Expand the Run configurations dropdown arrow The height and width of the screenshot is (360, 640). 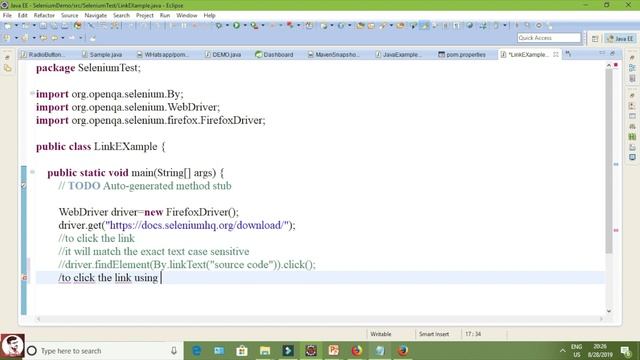245,26
